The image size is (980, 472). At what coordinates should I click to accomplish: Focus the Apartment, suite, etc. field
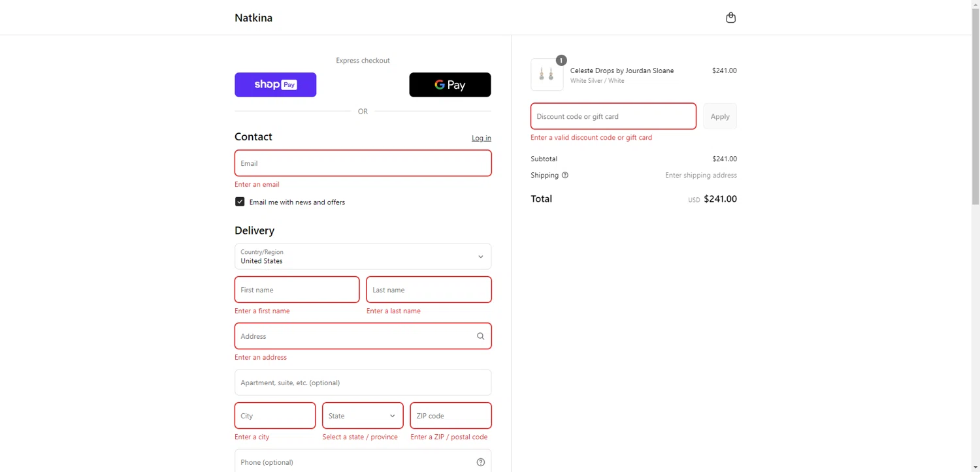pyautogui.click(x=363, y=383)
